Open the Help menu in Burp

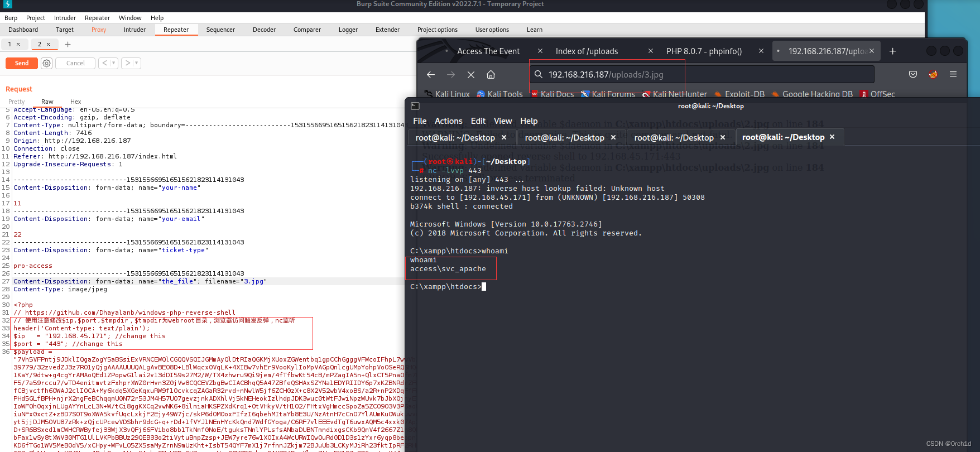tap(157, 18)
